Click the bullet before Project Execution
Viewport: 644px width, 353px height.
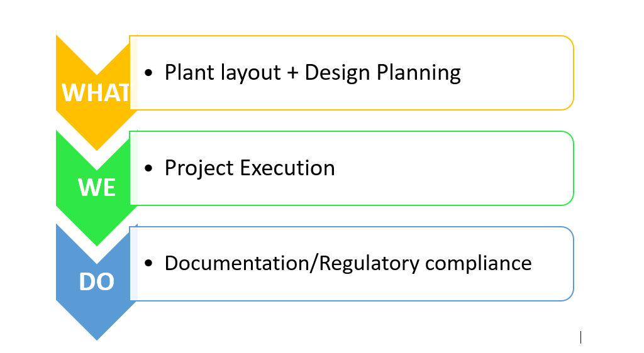pos(148,168)
